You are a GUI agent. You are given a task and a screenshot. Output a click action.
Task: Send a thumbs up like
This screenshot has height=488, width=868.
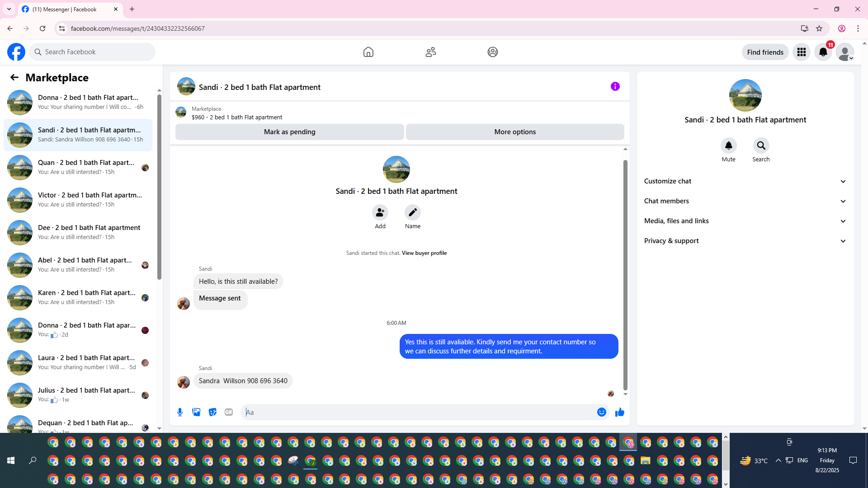(620, 412)
